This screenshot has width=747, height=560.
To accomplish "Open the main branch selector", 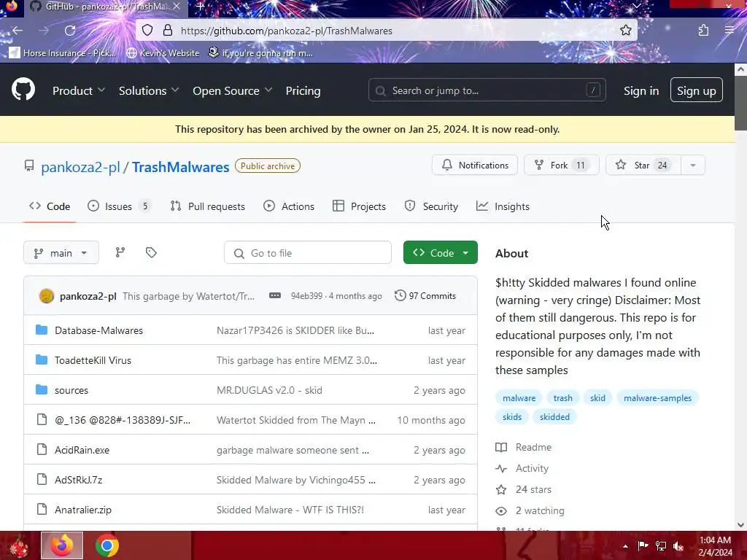I will [x=61, y=253].
